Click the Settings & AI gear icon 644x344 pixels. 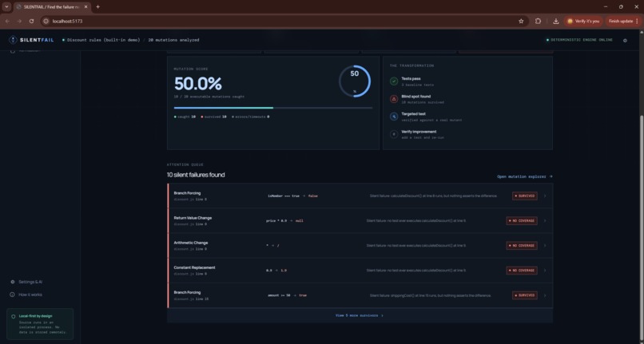(12, 282)
